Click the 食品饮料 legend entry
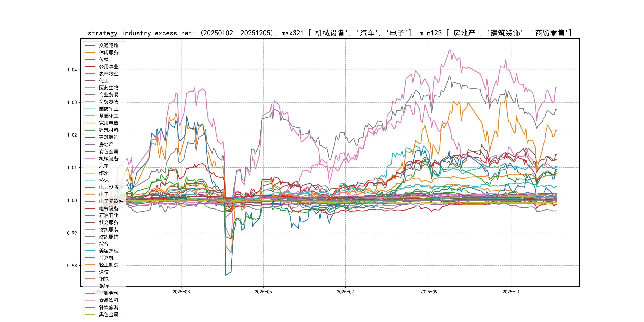Image resolution: width=644 pixels, height=322 pixels. (x=109, y=300)
